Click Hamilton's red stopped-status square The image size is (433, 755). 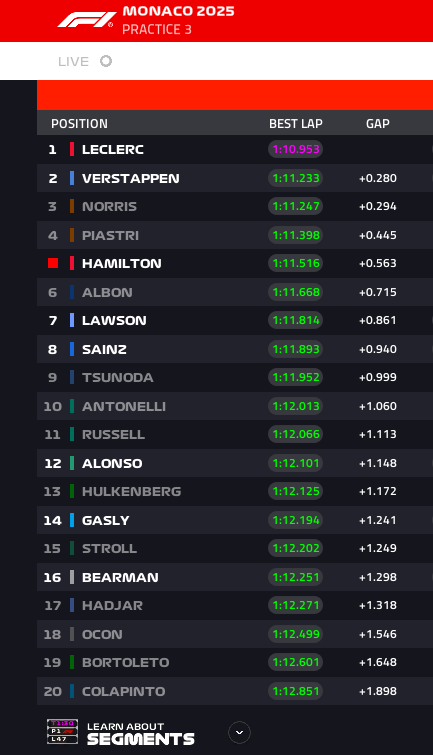[x=53, y=263]
